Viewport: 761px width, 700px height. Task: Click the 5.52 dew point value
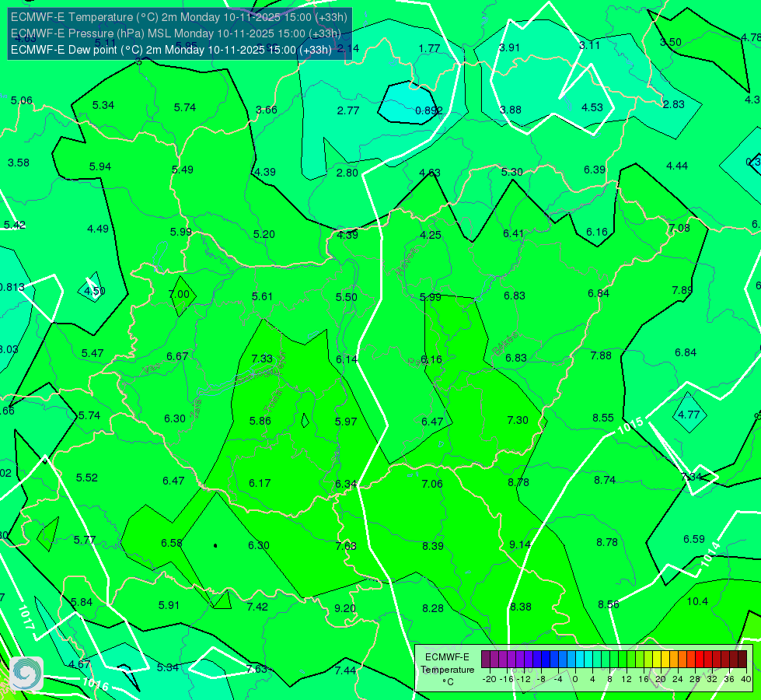pyautogui.click(x=87, y=478)
